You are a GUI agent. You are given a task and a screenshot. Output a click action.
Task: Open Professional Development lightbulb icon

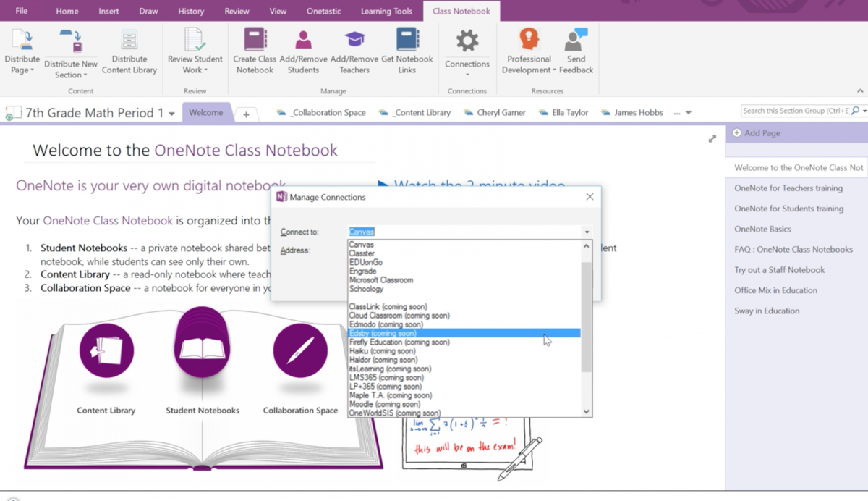coord(529,39)
